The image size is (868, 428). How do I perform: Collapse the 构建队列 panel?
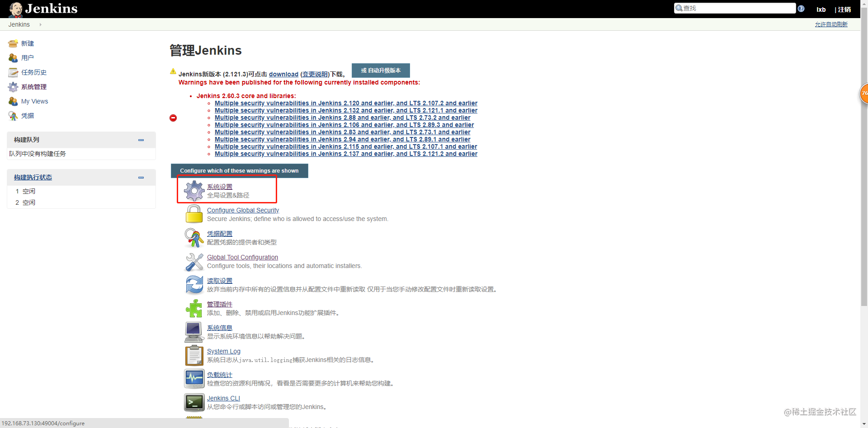tap(141, 140)
